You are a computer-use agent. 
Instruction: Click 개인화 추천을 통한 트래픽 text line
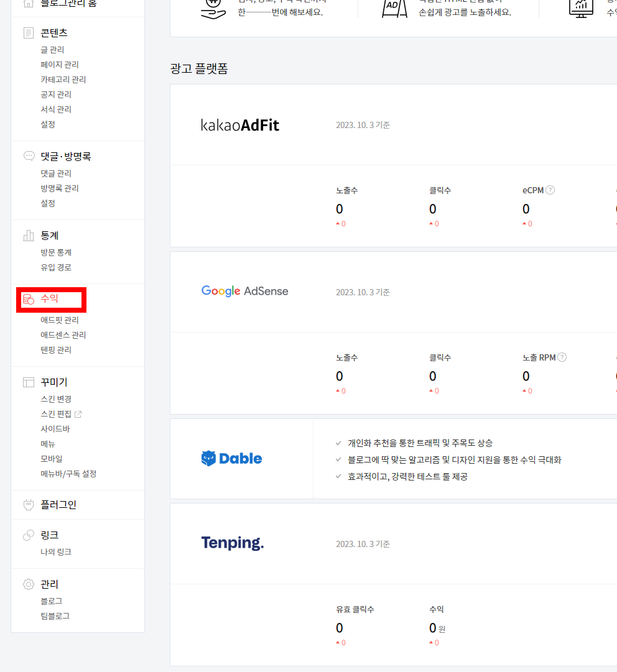click(x=420, y=443)
